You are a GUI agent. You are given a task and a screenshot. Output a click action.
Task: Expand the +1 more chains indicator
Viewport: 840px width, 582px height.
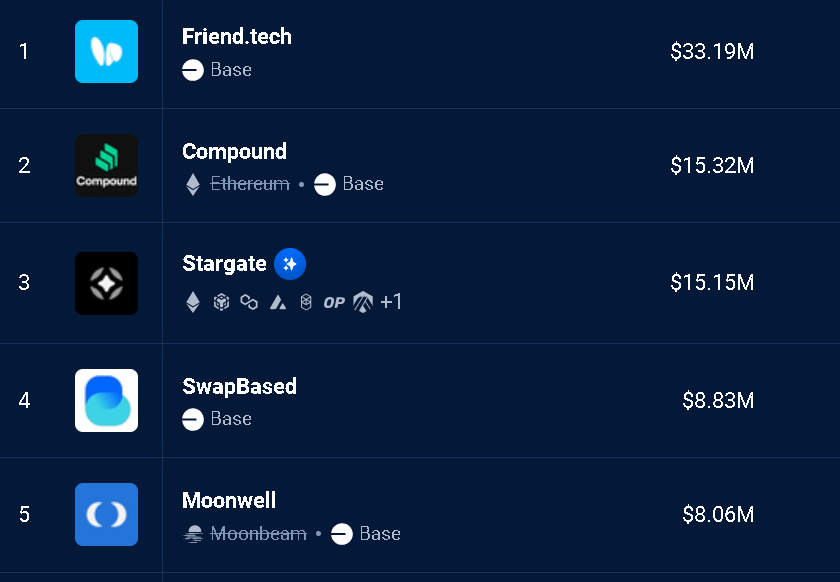pyautogui.click(x=391, y=302)
